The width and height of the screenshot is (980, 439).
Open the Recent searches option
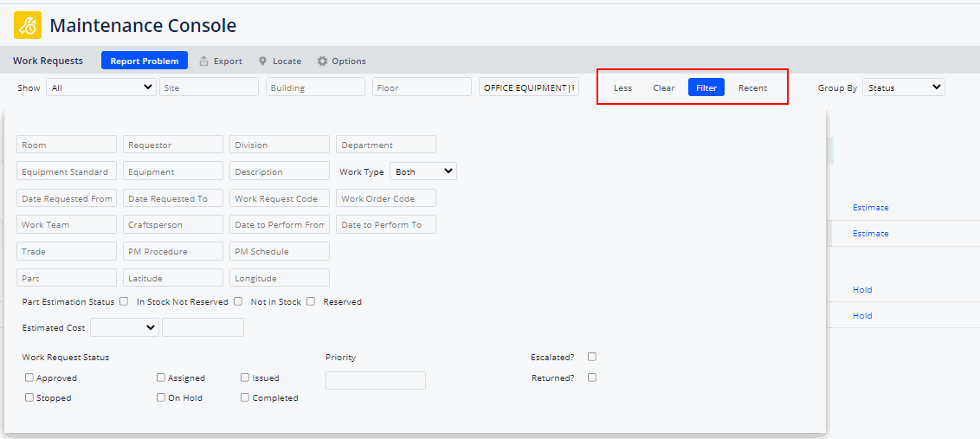(x=752, y=87)
